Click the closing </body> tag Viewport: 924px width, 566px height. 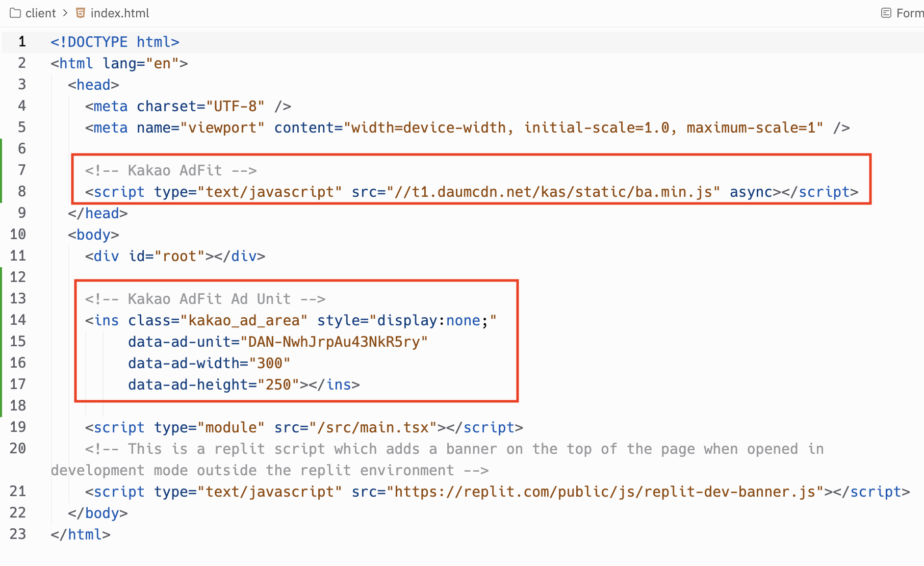(x=98, y=513)
